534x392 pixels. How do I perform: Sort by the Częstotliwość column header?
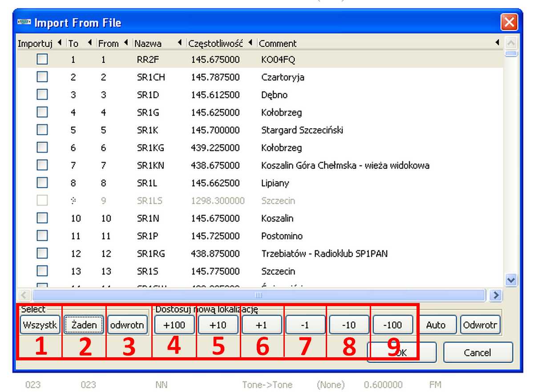coord(216,43)
